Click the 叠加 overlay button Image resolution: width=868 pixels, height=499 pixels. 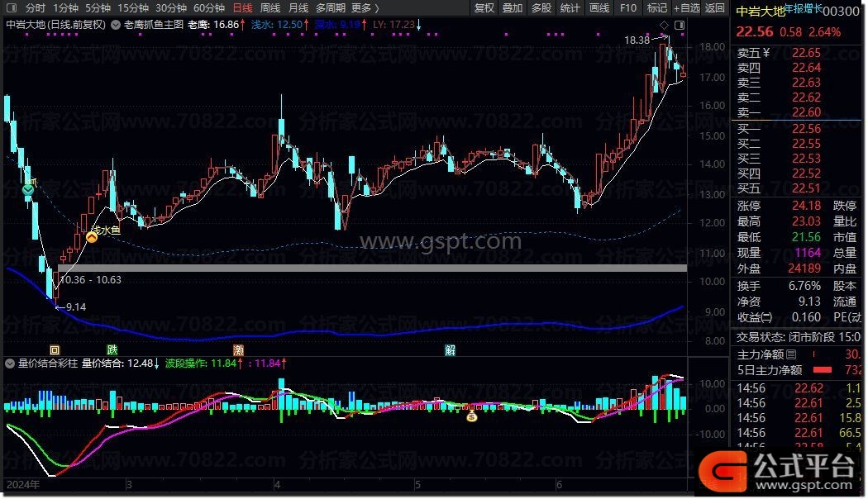click(x=512, y=8)
